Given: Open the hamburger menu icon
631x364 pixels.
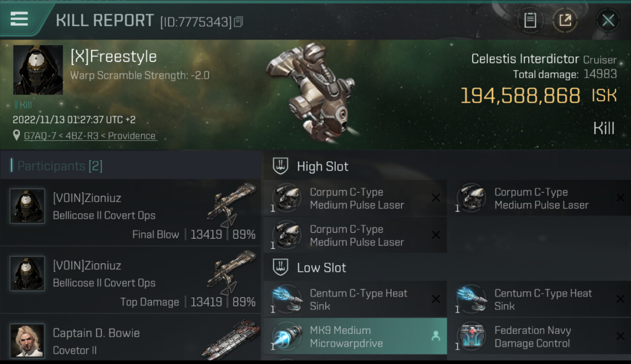Looking at the screenshot, I should coord(19,19).
